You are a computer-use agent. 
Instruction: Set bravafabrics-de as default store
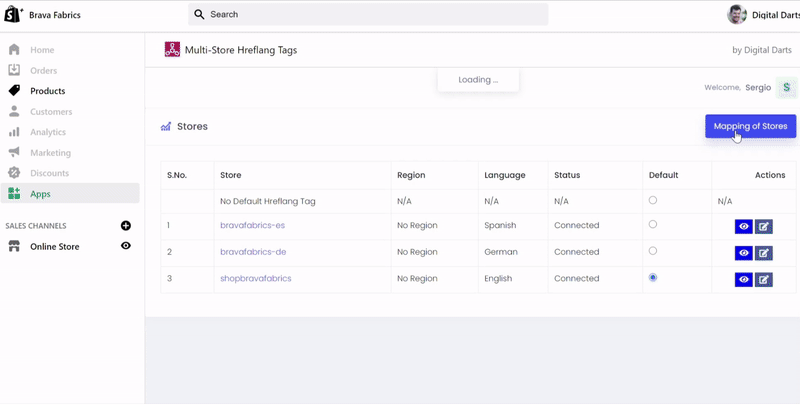(x=653, y=251)
